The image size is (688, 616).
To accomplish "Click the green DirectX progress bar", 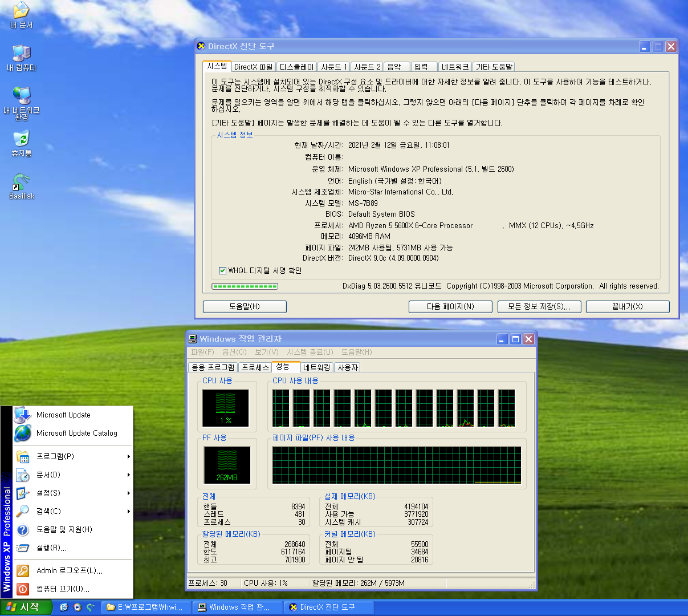I will click(245, 286).
